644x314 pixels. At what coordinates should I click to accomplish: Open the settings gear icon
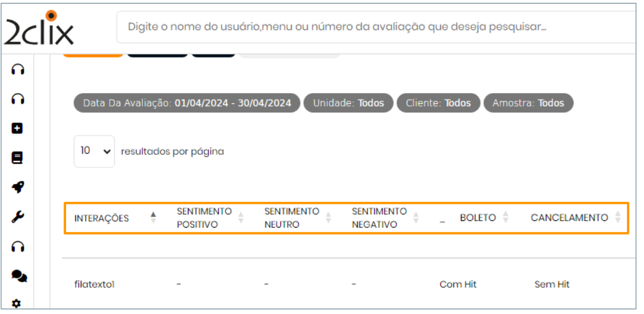click(17, 303)
